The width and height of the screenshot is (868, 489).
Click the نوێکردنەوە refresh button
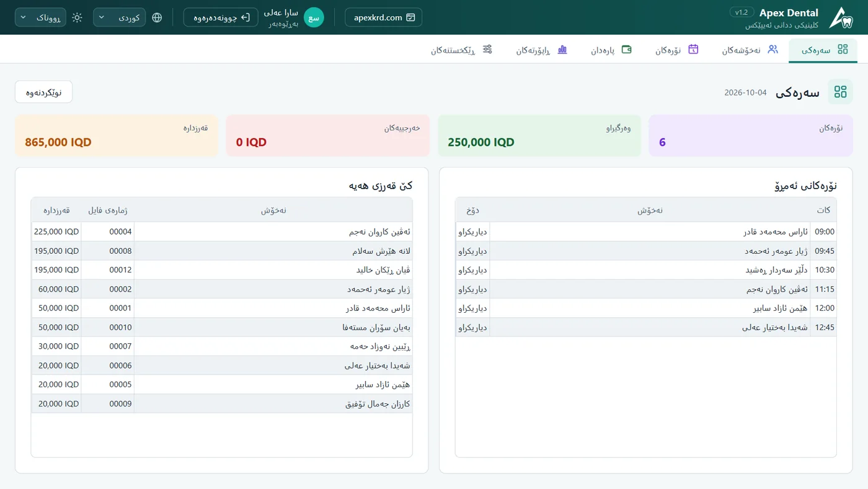(44, 92)
